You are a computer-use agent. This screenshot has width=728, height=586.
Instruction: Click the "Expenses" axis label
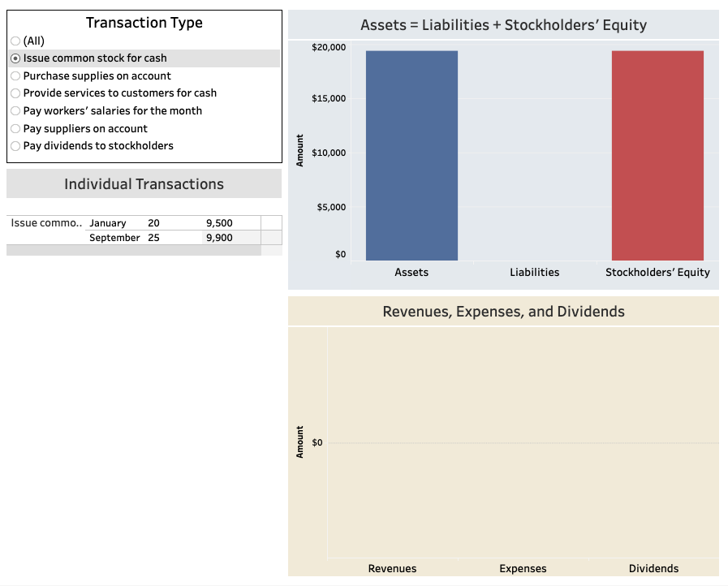[x=523, y=568]
